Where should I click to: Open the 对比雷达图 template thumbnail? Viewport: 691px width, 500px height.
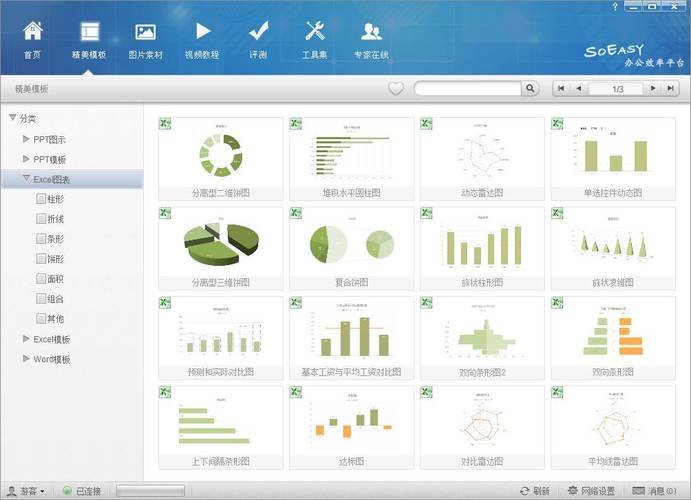[482, 427]
